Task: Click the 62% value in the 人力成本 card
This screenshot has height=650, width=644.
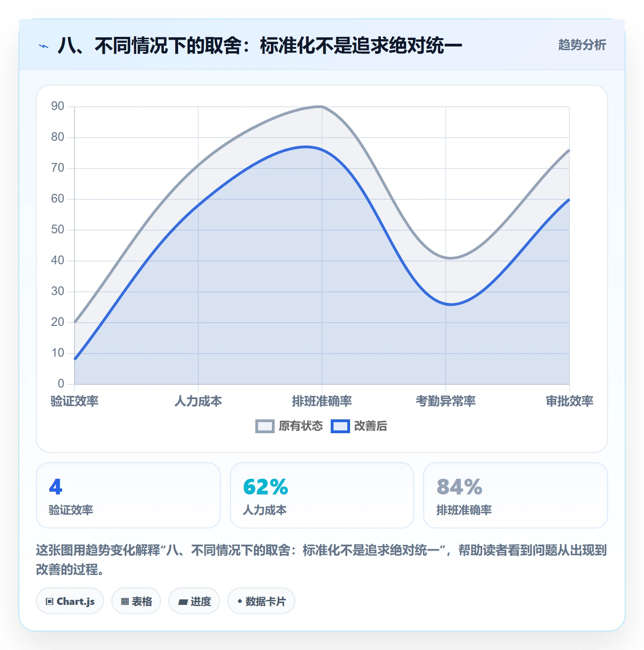Action: 265,487
